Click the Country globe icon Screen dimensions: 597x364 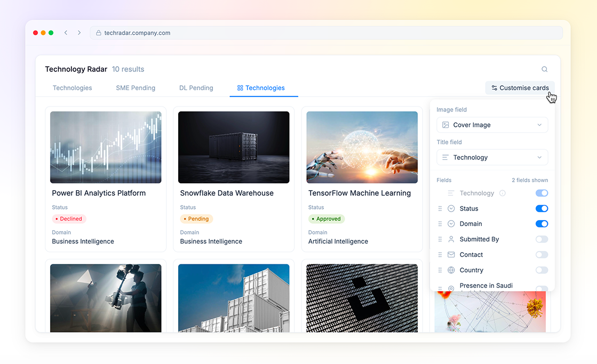pyautogui.click(x=451, y=270)
